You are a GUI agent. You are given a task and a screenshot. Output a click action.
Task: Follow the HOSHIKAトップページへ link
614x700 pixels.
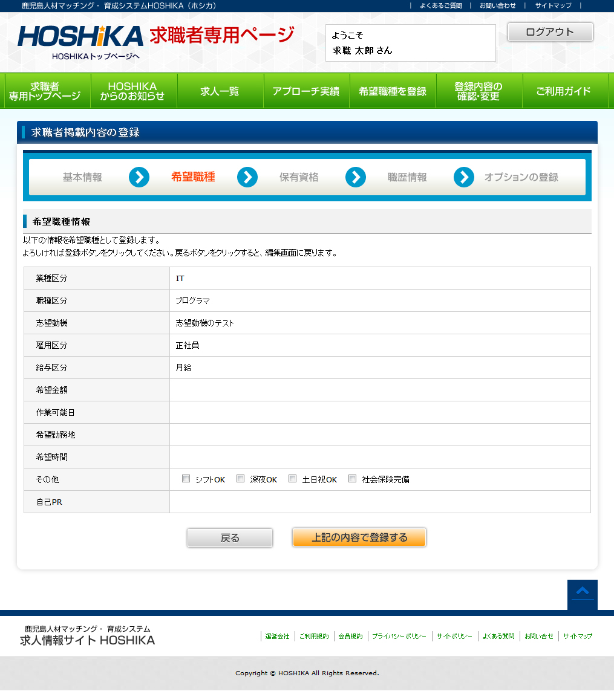(x=96, y=56)
